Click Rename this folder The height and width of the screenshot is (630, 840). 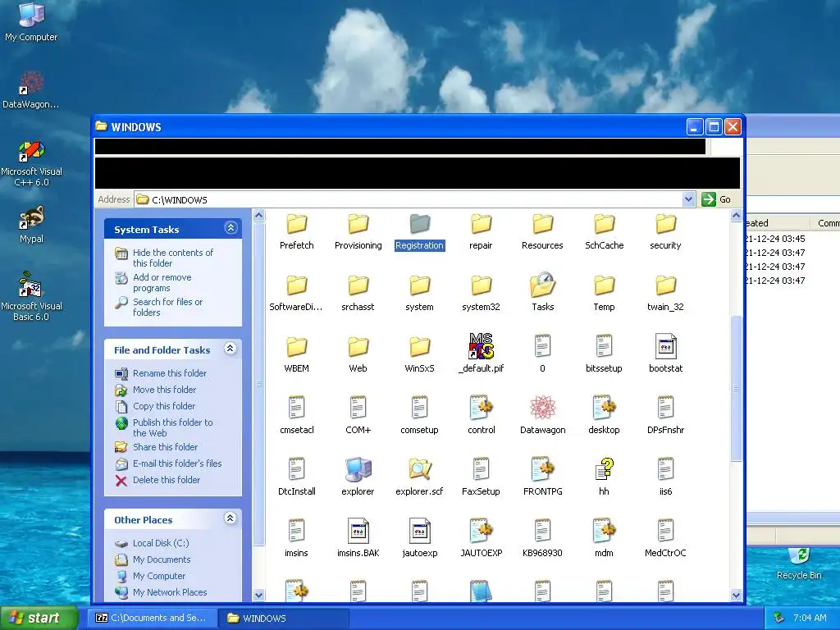coord(169,373)
